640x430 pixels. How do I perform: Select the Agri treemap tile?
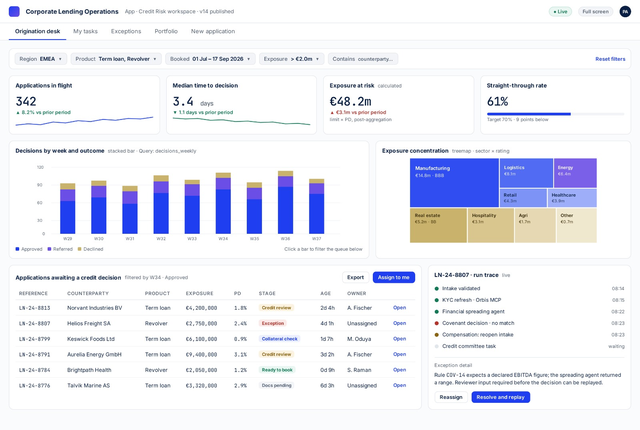click(x=535, y=226)
